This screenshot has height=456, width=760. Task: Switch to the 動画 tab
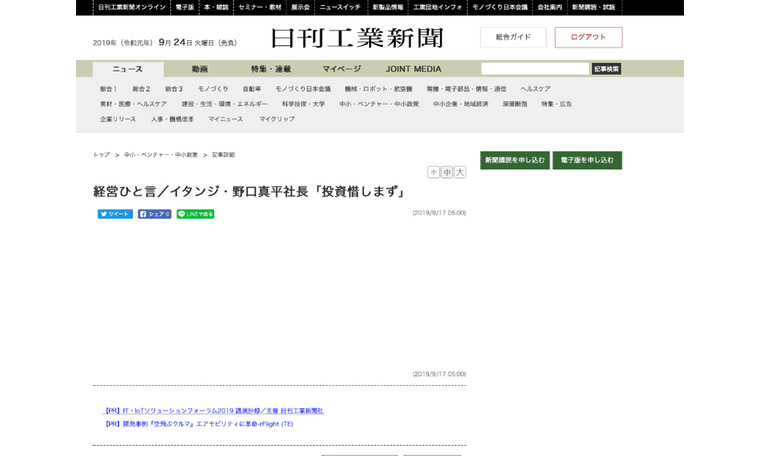200,69
